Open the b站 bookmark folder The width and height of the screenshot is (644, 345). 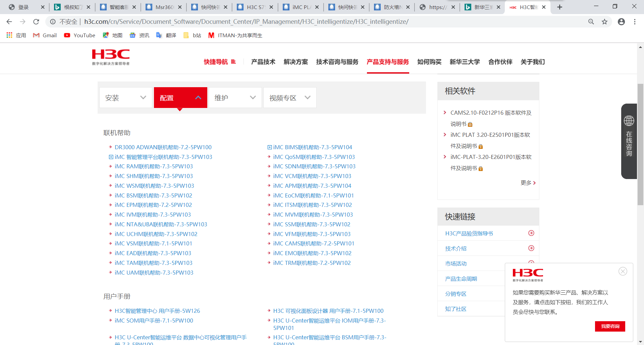[193, 35]
